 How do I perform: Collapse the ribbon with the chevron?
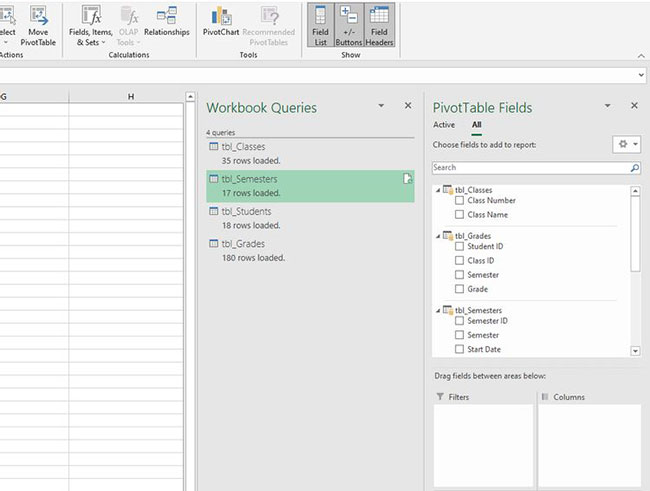coord(641,56)
